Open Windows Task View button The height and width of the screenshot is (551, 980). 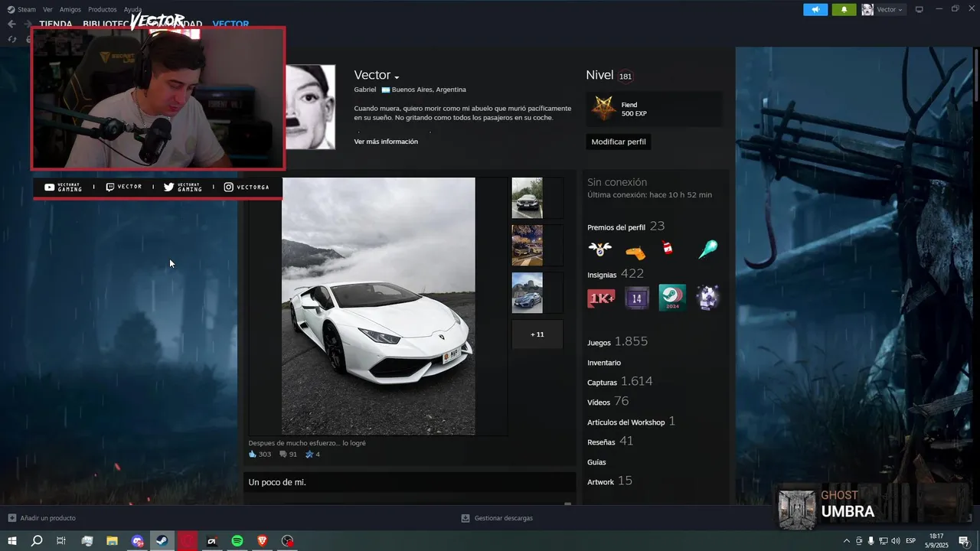pos(61,541)
